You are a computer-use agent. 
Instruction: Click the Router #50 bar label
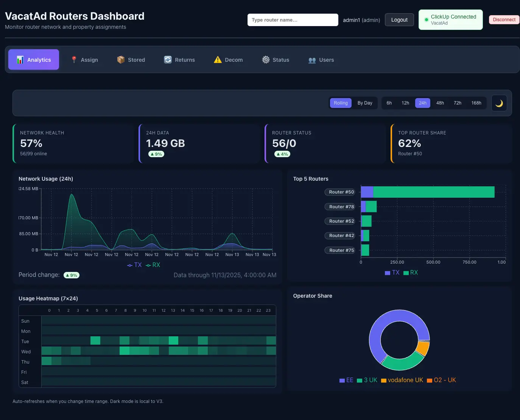pyautogui.click(x=339, y=192)
